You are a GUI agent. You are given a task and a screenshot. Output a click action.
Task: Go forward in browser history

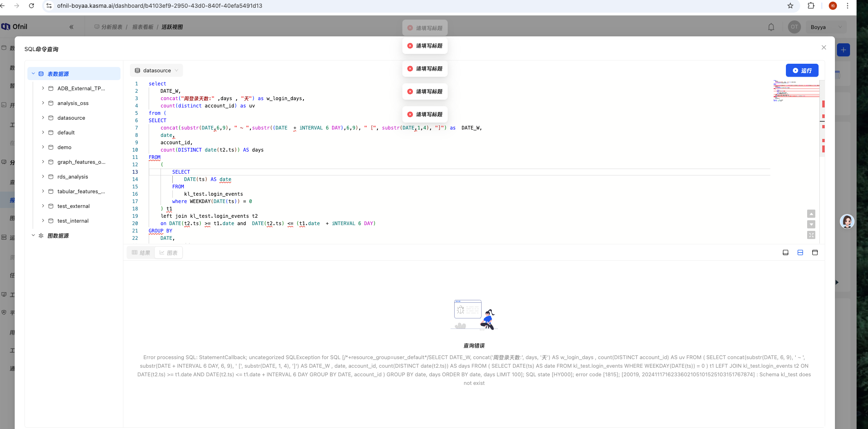coord(16,6)
